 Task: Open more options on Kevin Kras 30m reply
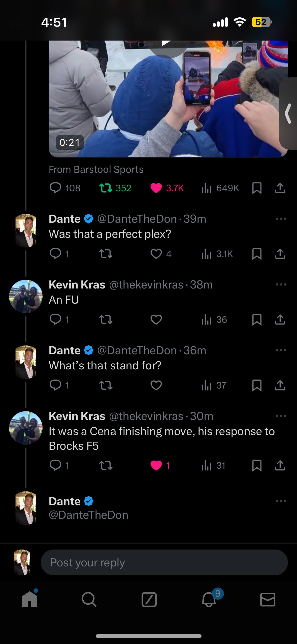[x=281, y=416]
